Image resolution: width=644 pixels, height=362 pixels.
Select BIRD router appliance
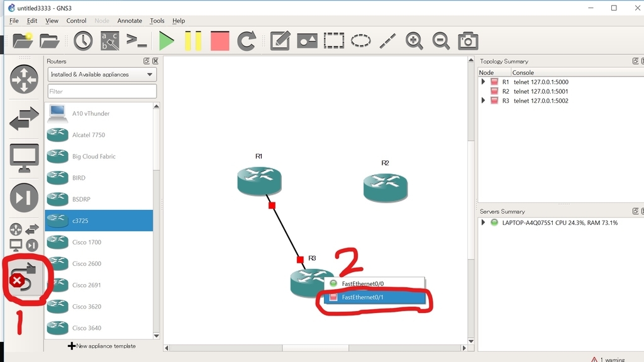[99, 178]
